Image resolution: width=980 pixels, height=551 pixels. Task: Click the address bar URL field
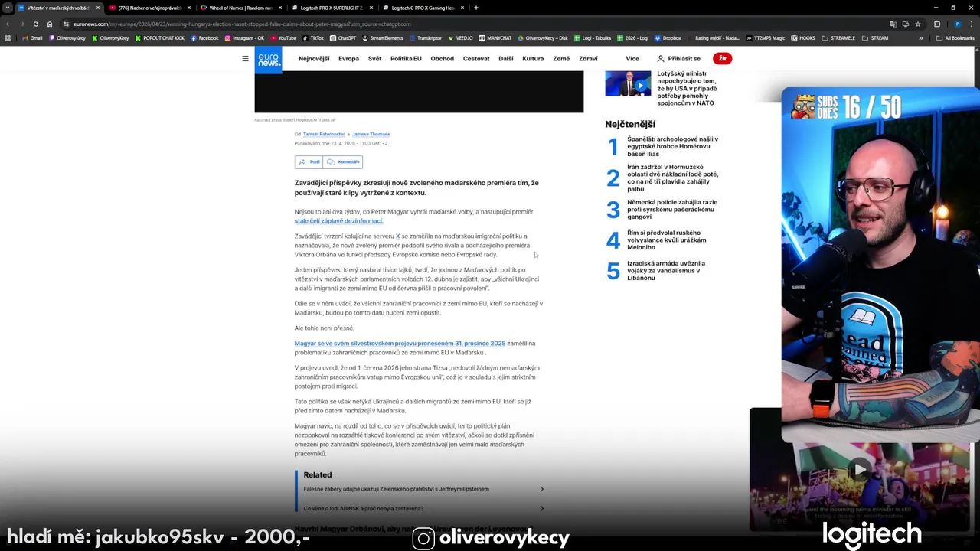pos(475,24)
